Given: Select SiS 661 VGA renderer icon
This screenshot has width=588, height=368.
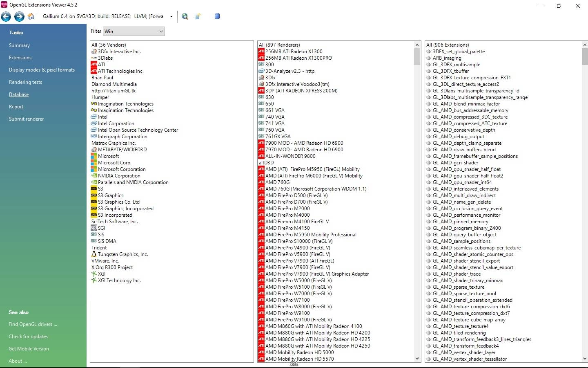Looking at the screenshot, I should coord(261,110).
